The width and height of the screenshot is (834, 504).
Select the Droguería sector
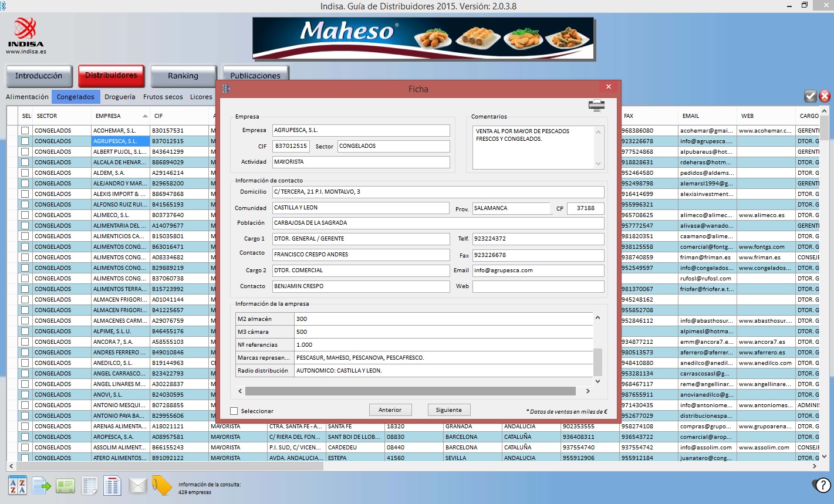point(120,97)
